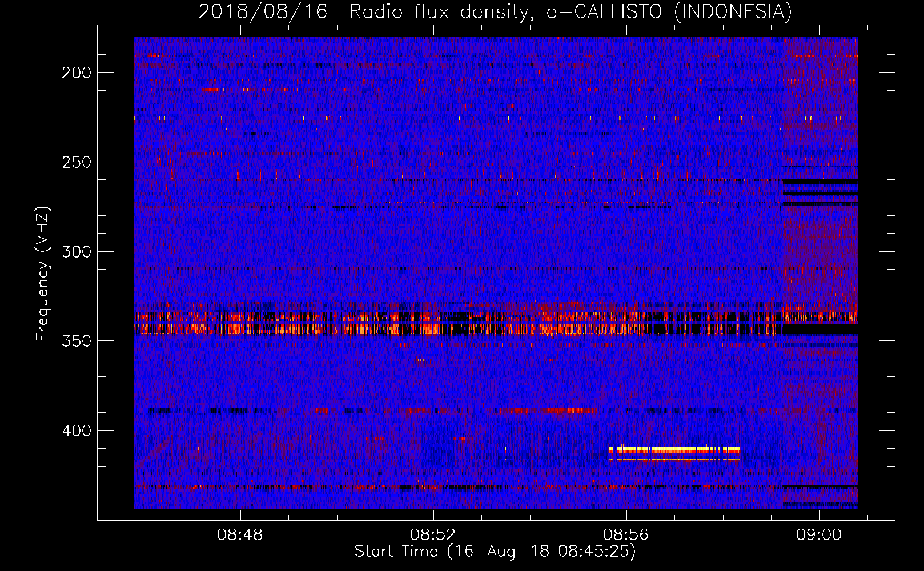Click the 08:56 time tick label

(626, 535)
